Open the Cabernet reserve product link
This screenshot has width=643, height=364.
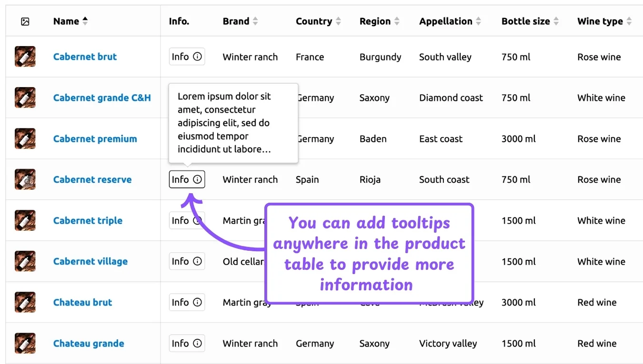pyautogui.click(x=92, y=179)
